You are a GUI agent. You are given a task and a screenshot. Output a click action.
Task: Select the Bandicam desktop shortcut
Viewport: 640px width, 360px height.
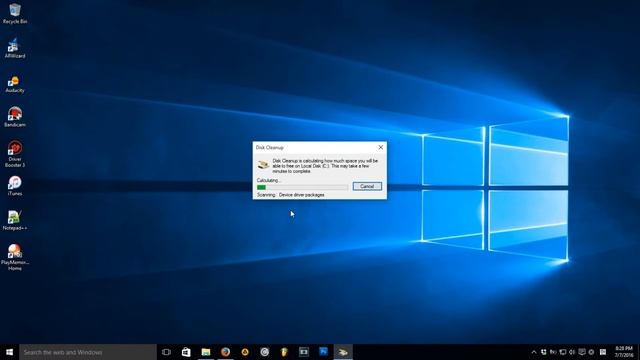pyautogui.click(x=15, y=117)
